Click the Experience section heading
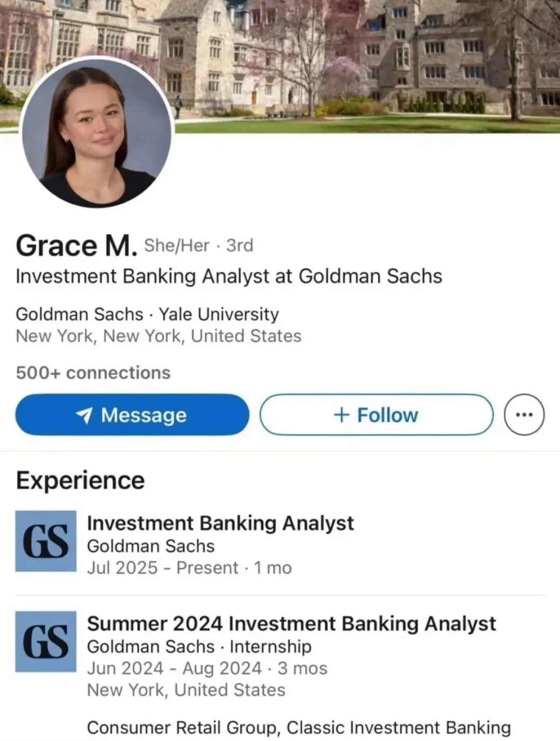 point(80,480)
